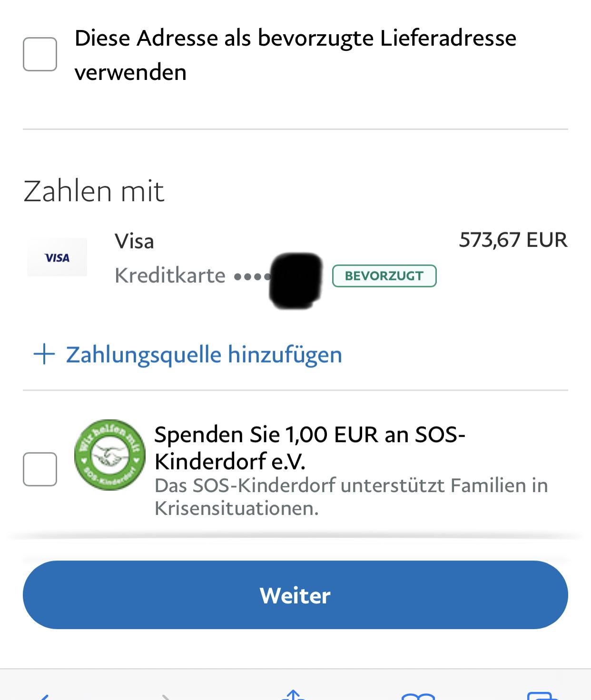The height and width of the screenshot is (700, 591).
Task: Open the browser share sheet icon
Action: (293, 695)
